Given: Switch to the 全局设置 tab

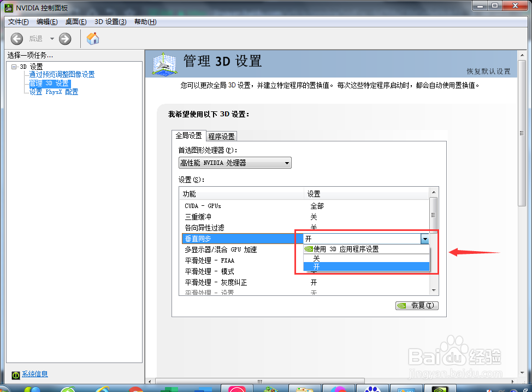Looking at the screenshot, I should 188,135.
